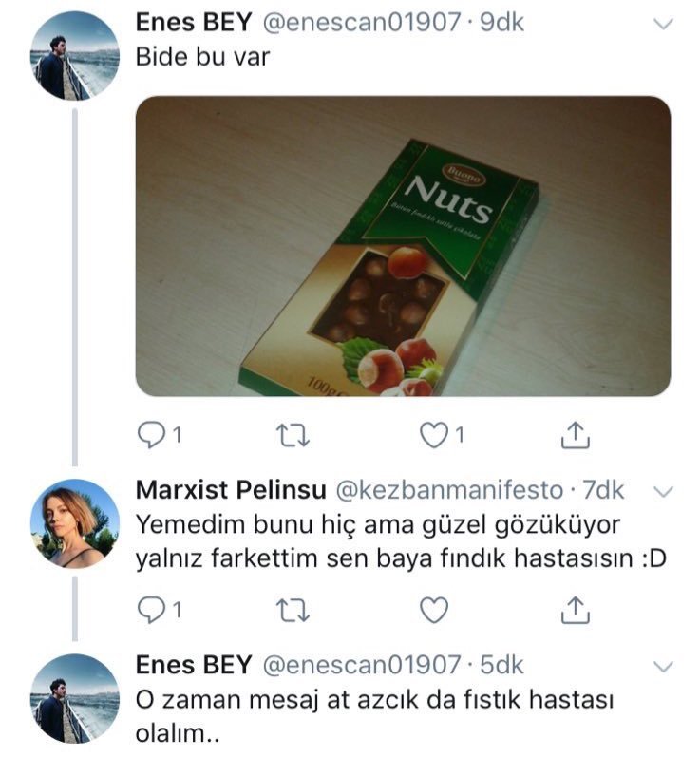Open the Nuts chocolate bar photo
This screenshot has width=700, height=757.
point(403,246)
